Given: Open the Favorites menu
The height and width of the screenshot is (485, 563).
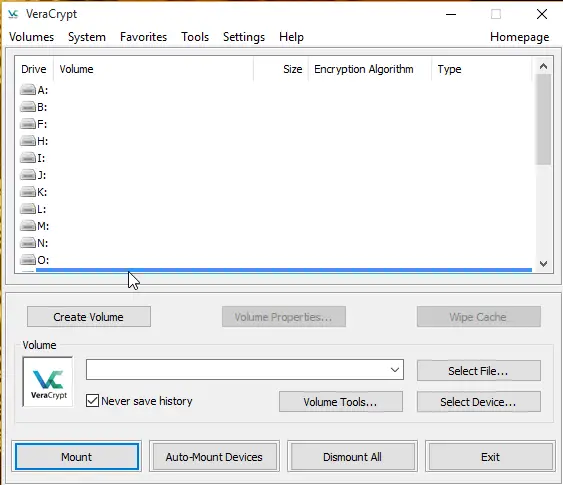Looking at the screenshot, I should tap(143, 37).
